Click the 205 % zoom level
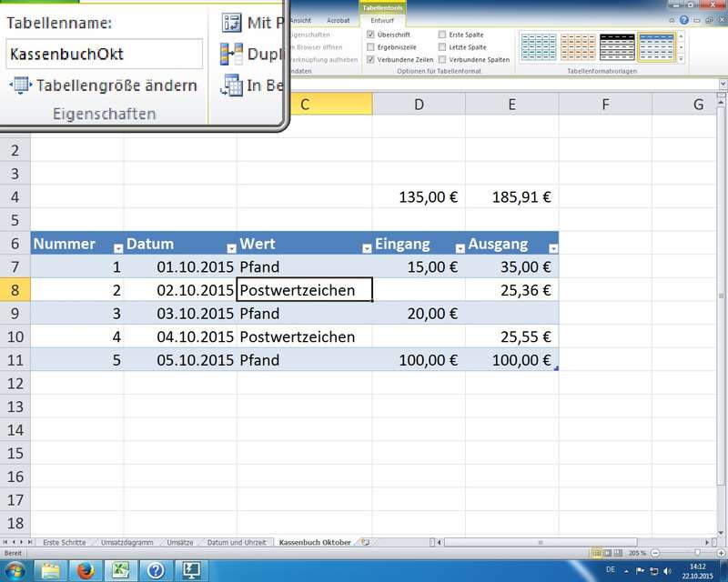Screen dimensions: 728x582 [637, 553]
